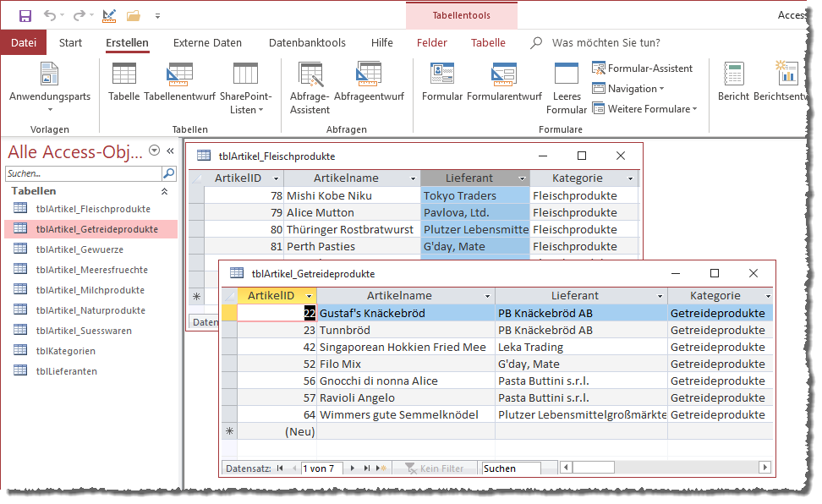Click the Leeres Formular icon
The width and height of the screenshot is (822, 504).
coord(566,78)
